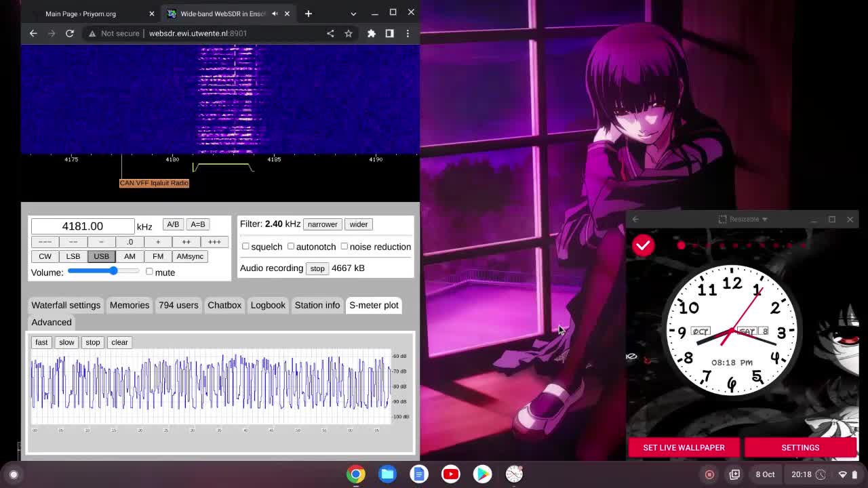Click the CAN VFF Iqaluit Radio station label
This screenshot has height=488, width=868.
(x=154, y=183)
